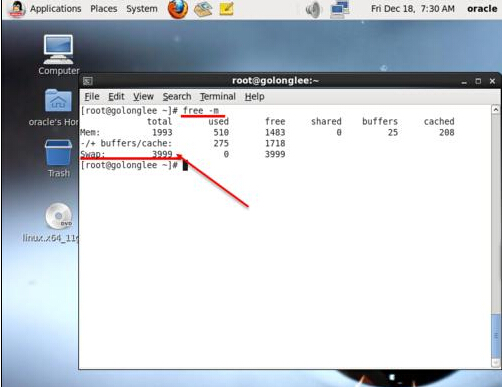Click the shared value 0

click(339, 132)
